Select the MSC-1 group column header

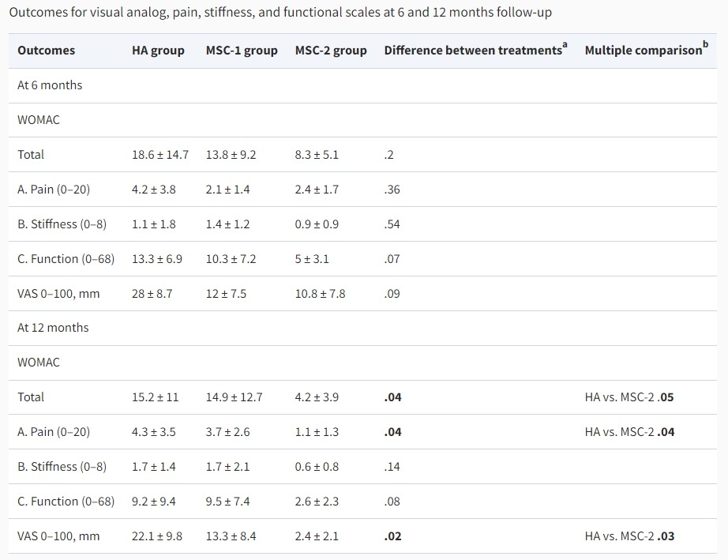(x=242, y=51)
